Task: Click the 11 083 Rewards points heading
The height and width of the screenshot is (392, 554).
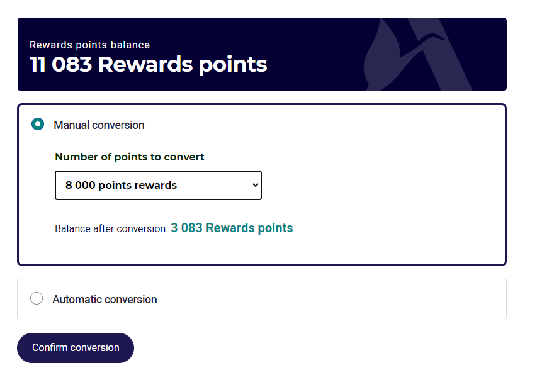Action: [x=149, y=64]
